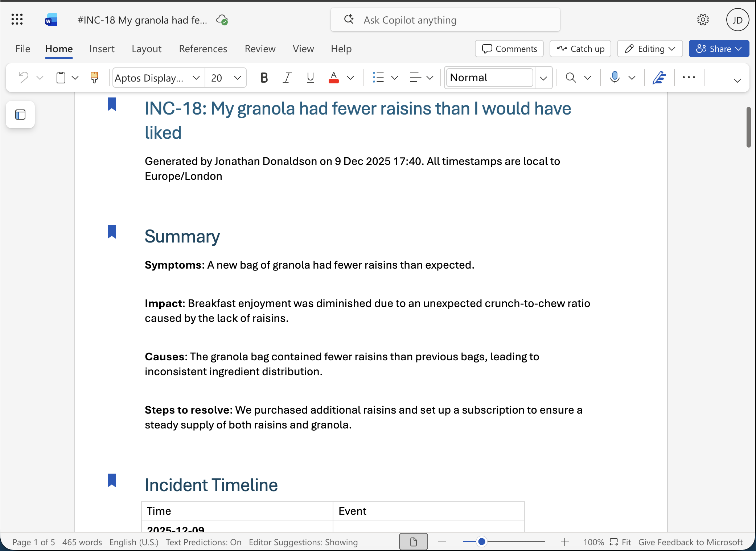Open the Editor pen icon
The width and height of the screenshot is (756, 551).
point(659,77)
